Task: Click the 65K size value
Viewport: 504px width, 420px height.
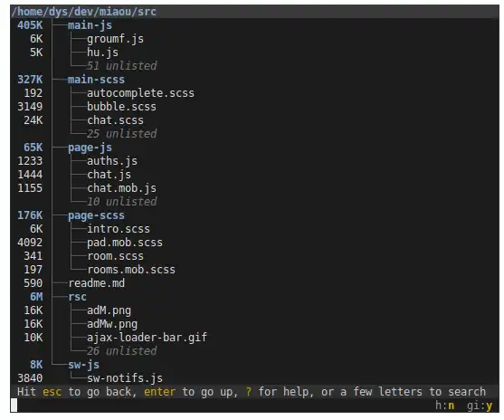Action: (33, 148)
